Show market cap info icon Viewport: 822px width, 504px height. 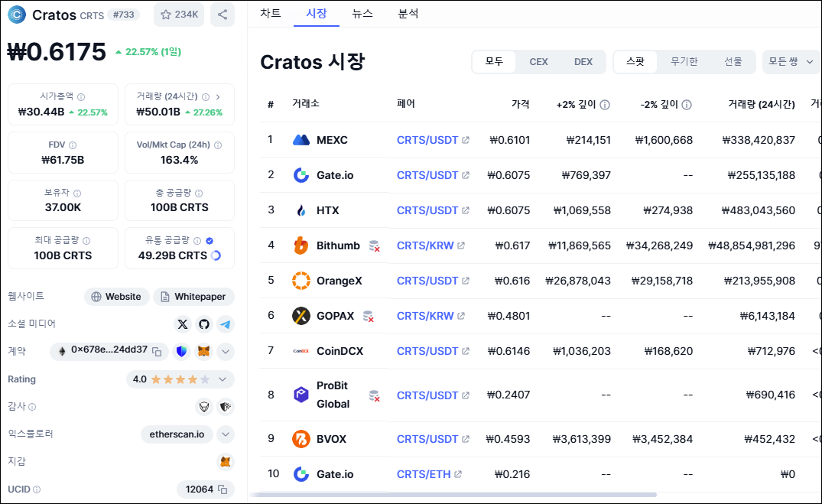point(81,97)
